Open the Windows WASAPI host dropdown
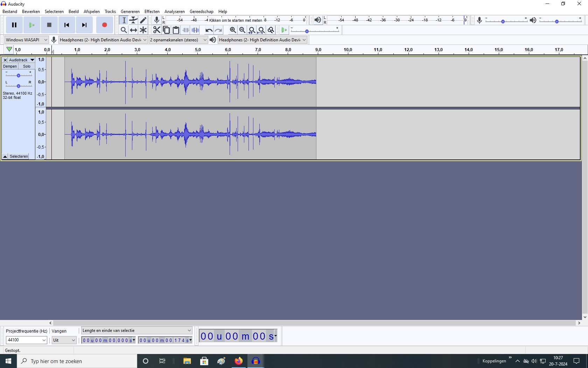The height and width of the screenshot is (368, 588). click(27, 40)
